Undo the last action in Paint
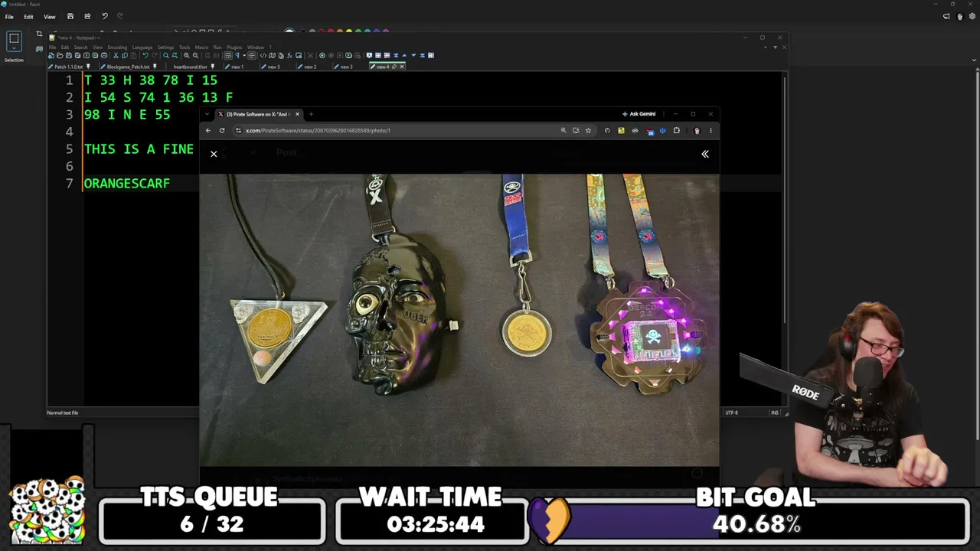The height and width of the screenshot is (551, 980). (105, 16)
